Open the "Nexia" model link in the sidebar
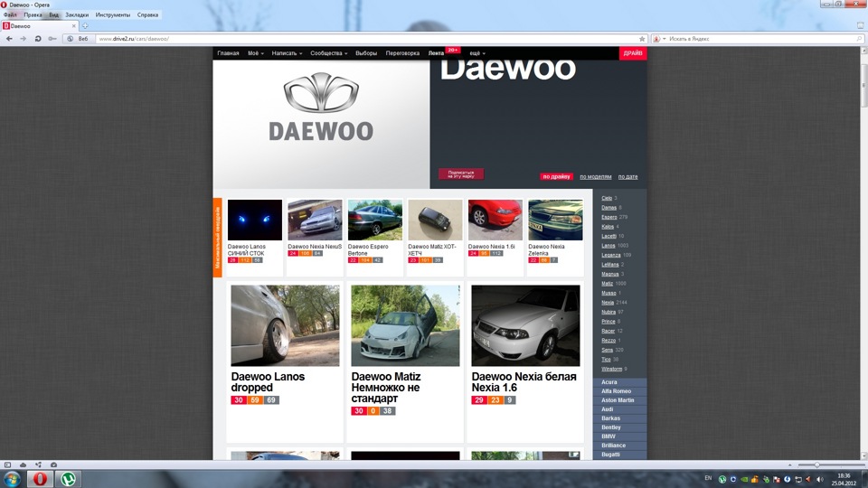This screenshot has width=868, height=488. pyautogui.click(x=608, y=303)
